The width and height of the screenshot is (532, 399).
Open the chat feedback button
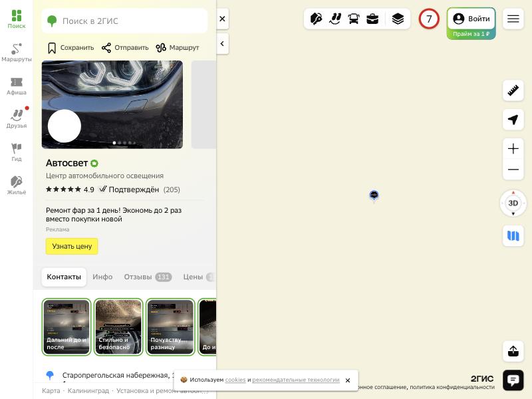tap(513, 380)
